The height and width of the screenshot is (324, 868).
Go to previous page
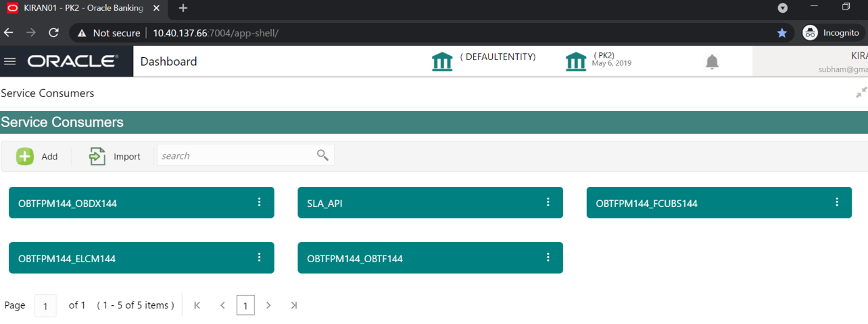pos(223,305)
